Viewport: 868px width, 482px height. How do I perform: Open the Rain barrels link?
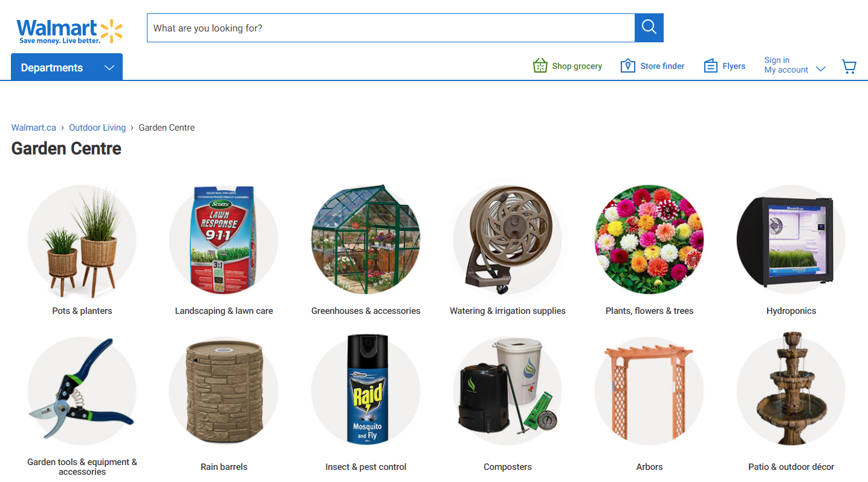click(x=224, y=467)
